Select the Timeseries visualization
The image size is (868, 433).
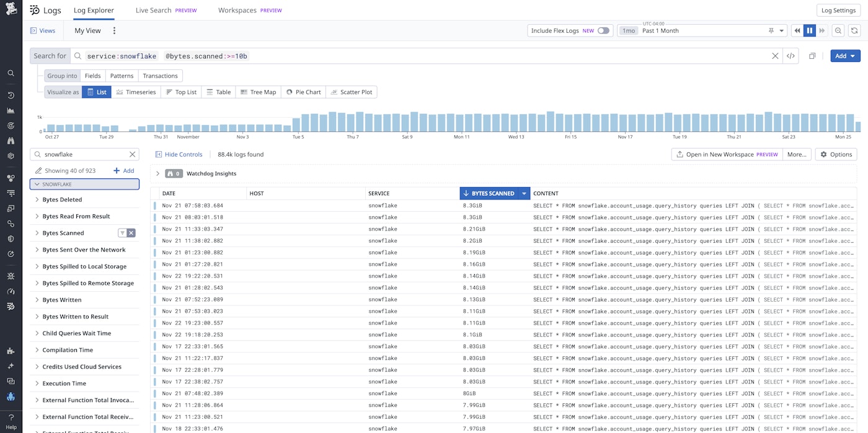point(136,92)
